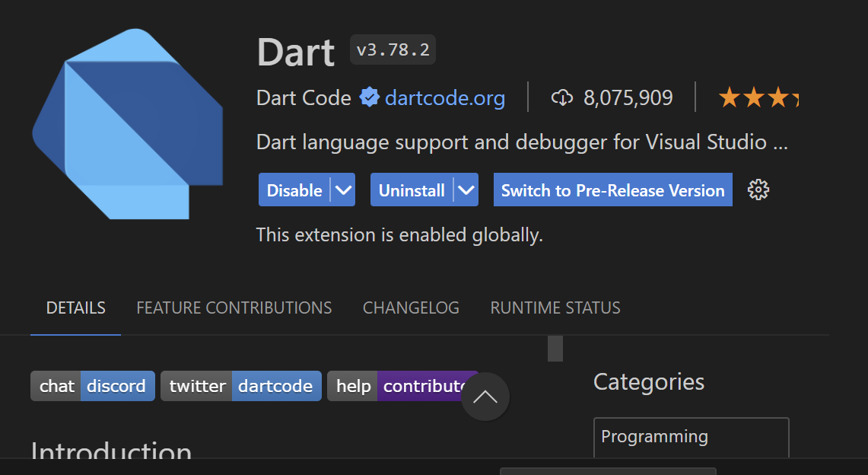Click the star rating
This screenshot has height=475, width=868.
coord(758,97)
